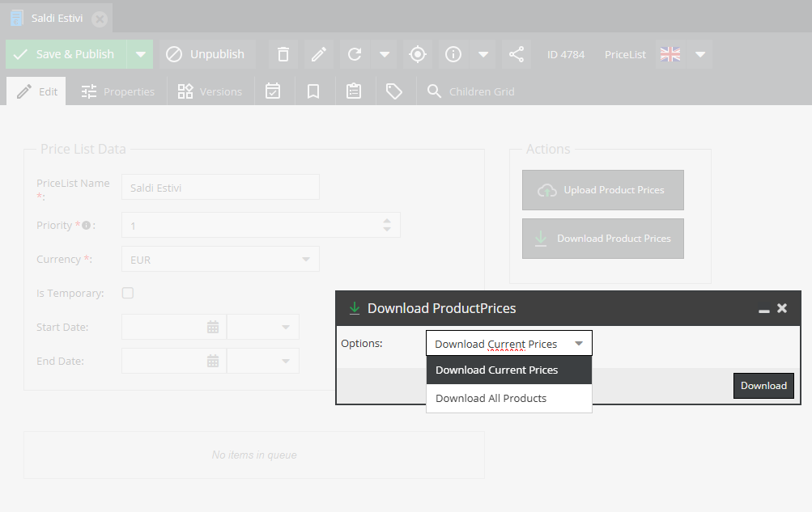Click the trash delete icon in toolbar

pyautogui.click(x=283, y=54)
